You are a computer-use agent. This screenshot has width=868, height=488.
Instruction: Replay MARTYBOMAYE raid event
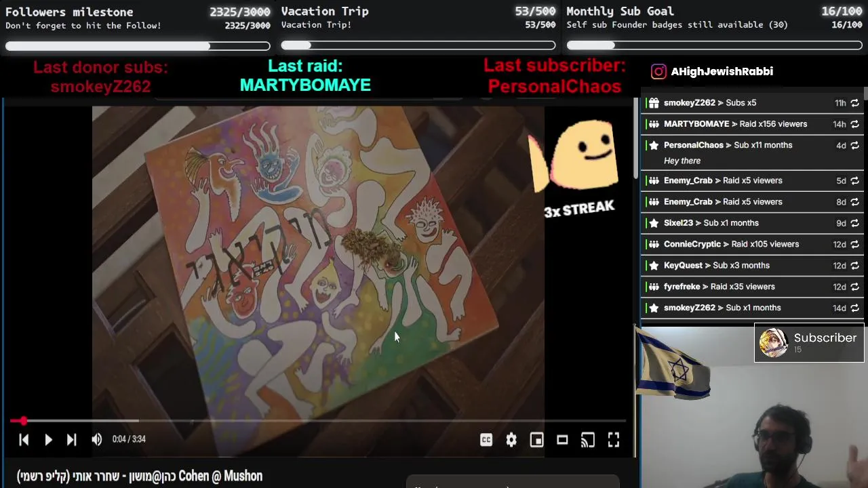pyautogui.click(x=854, y=124)
